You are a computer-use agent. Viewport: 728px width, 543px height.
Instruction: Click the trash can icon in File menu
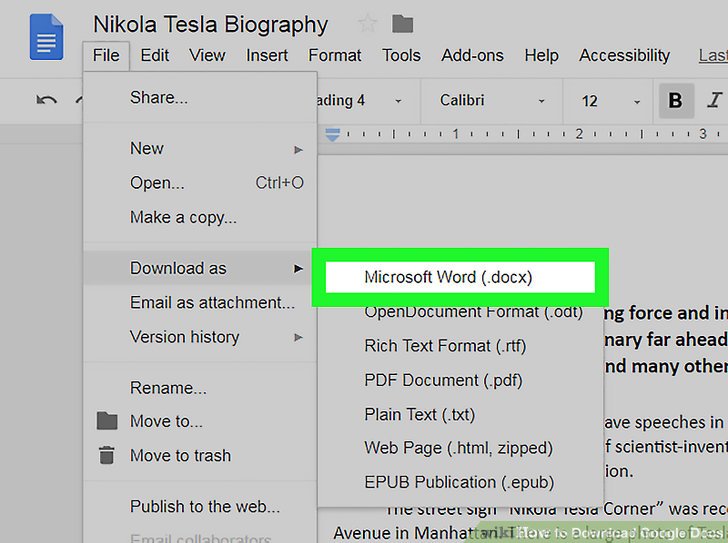pos(107,455)
